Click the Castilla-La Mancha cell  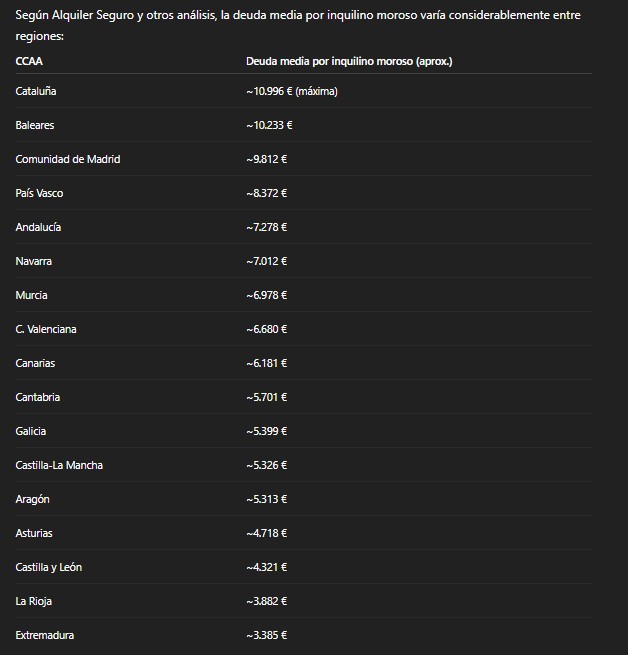(x=59, y=465)
